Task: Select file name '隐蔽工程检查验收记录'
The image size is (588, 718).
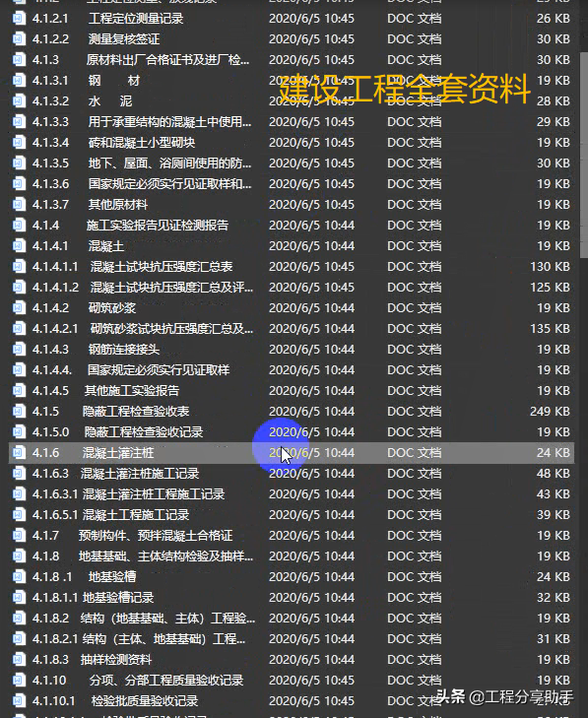Action: pyautogui.click(x=144, y=431)
